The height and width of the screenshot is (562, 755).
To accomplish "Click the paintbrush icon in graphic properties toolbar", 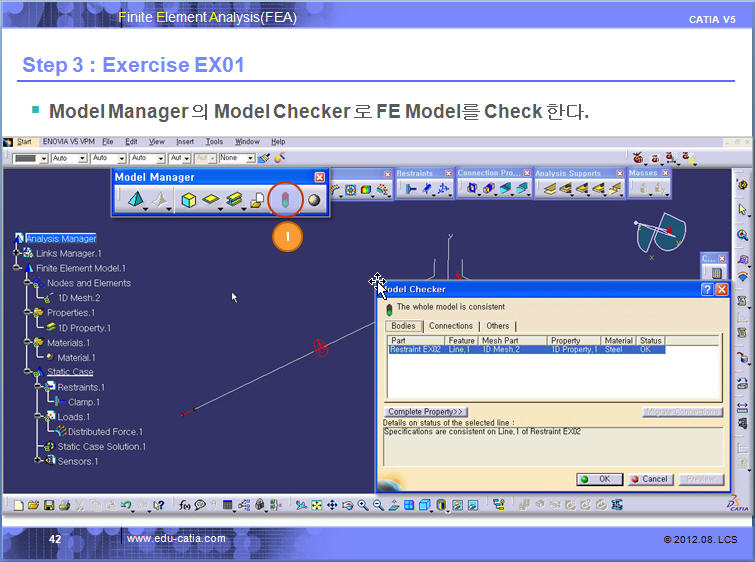I will pos(263,158).
